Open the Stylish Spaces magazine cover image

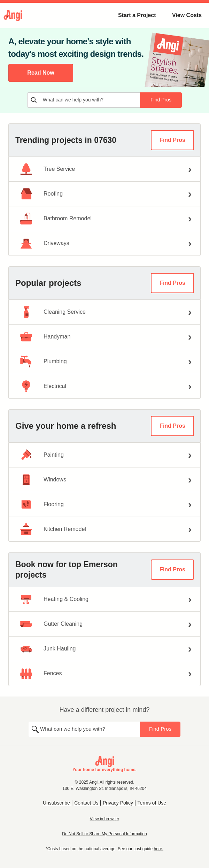(177, 60)
